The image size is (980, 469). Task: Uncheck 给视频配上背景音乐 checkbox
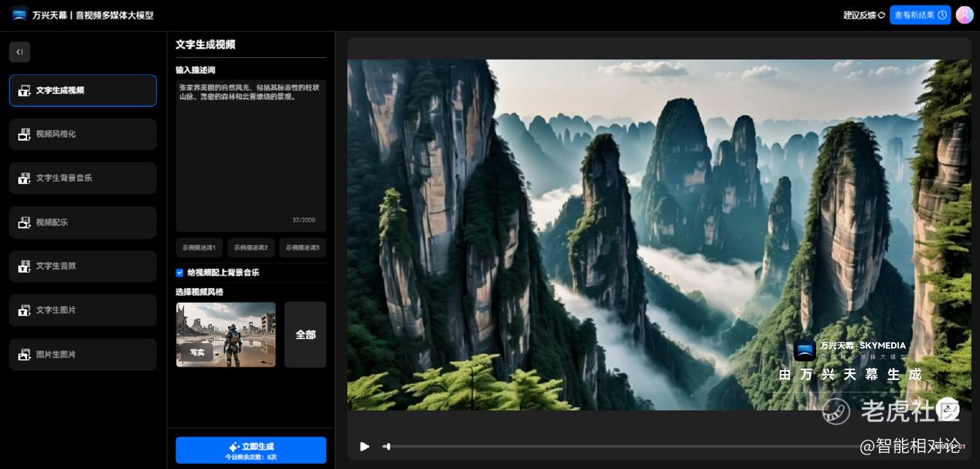click(x=180, y=273)
